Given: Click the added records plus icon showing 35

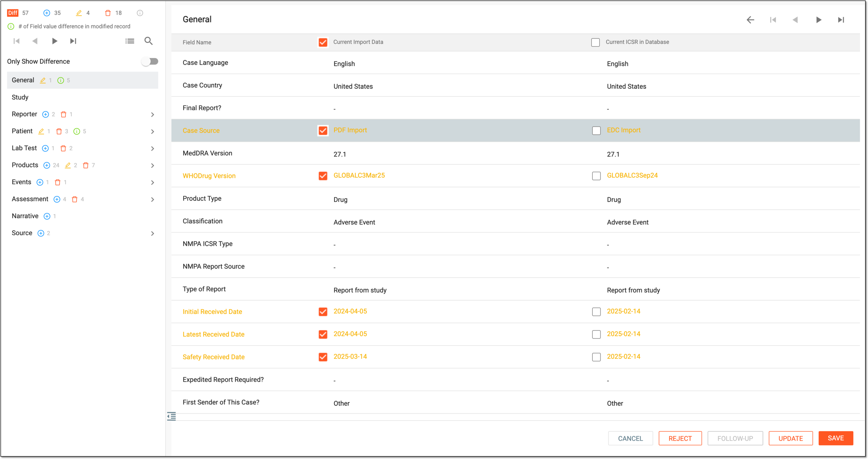Looking at the screenshot, I should (47, 13).
